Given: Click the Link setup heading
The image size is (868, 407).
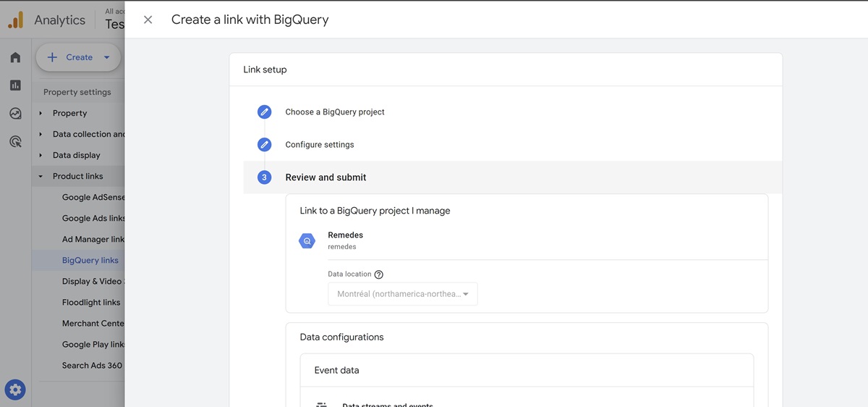Looking at the screenshot, I should pos(265,70).
